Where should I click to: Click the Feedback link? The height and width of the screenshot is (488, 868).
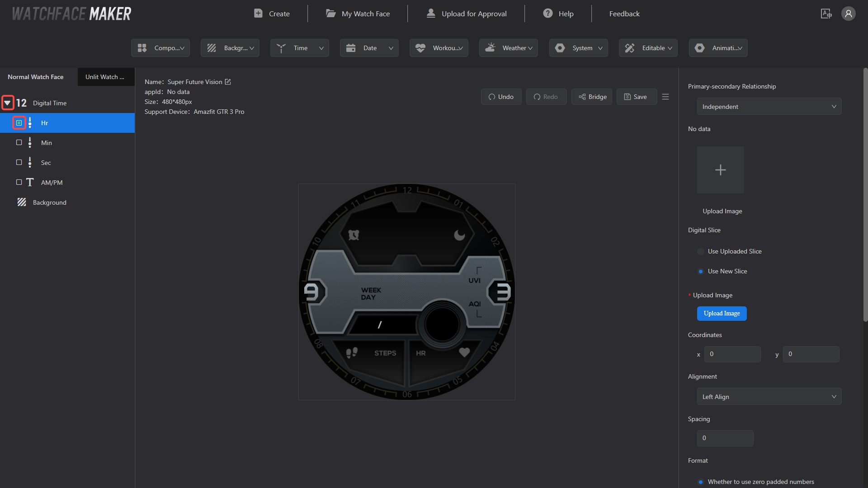coord(624,14)
